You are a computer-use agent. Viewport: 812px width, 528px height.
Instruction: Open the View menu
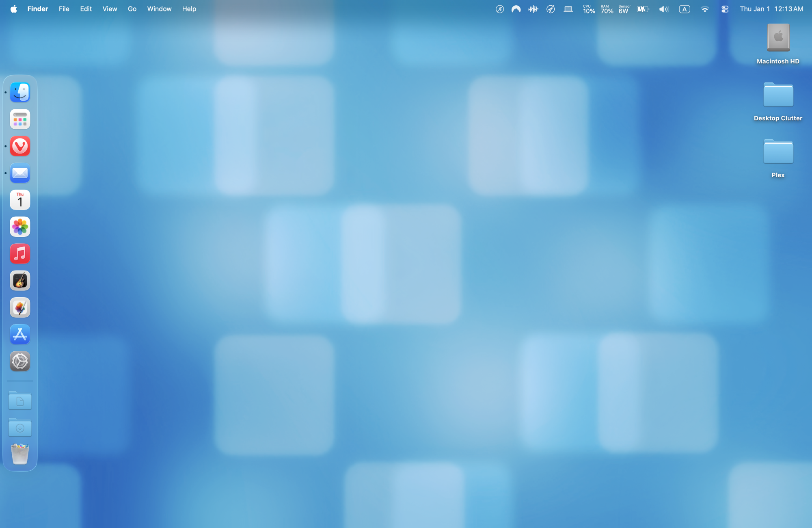110,9
